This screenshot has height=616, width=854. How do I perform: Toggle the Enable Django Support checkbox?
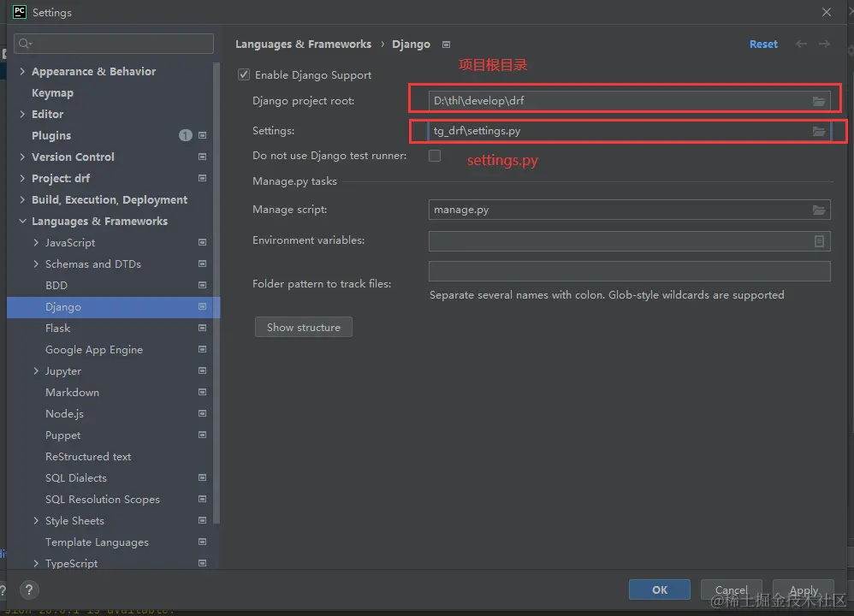244,74
